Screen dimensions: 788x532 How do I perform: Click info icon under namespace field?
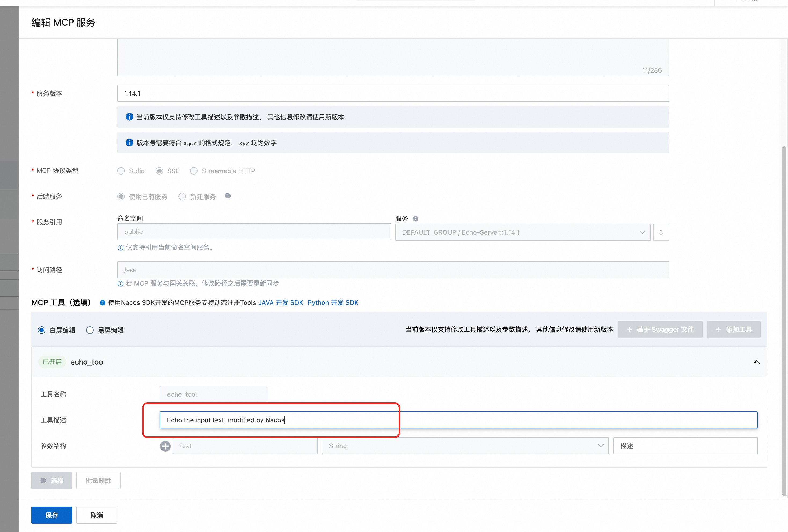[120, 248]
